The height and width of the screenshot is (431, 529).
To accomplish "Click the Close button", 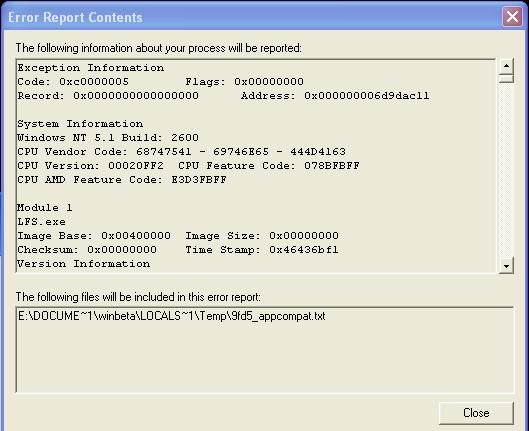I will [x=476, y=412].
